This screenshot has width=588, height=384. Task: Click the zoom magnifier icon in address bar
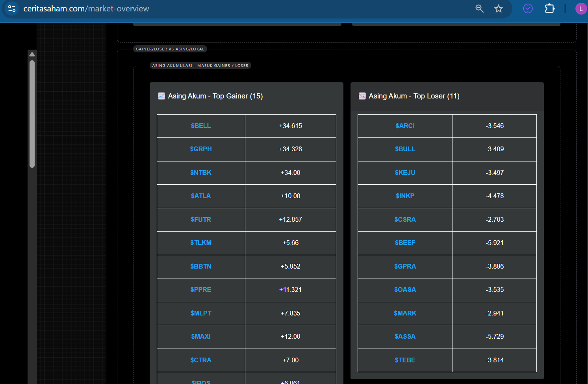click(479, 9)
